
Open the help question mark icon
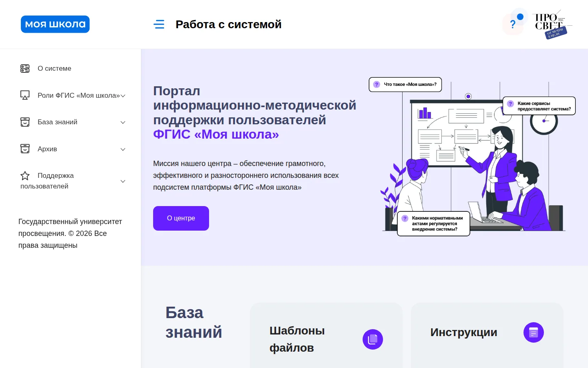(513, 24)
